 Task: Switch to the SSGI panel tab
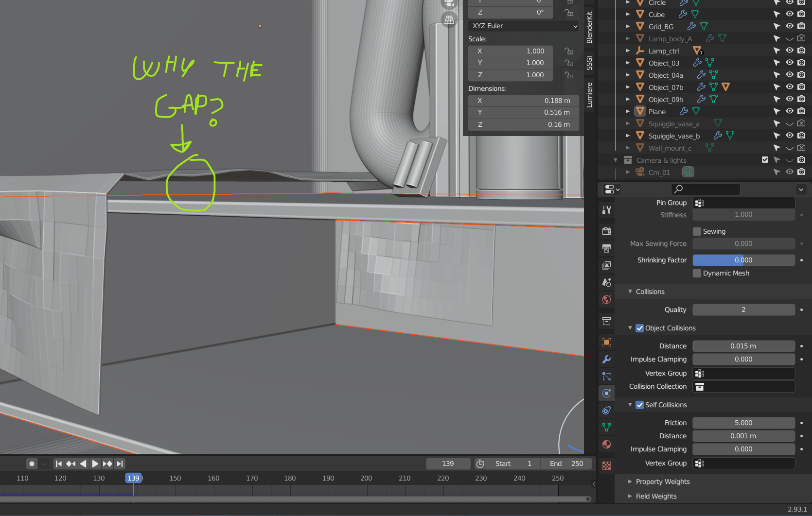click(589, 63)
